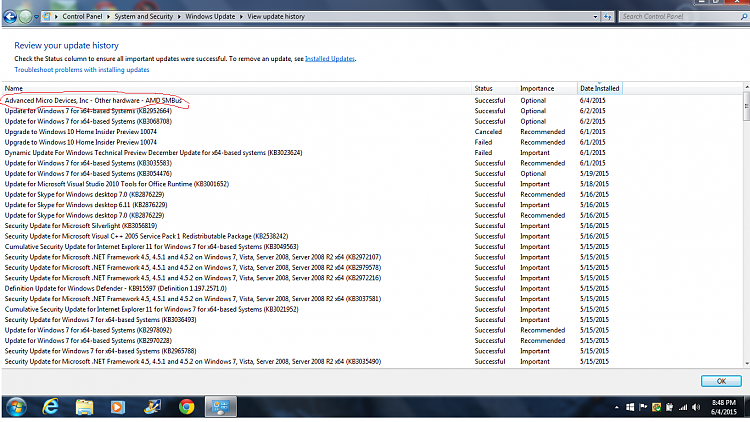Viewport: 750px width, 422px height.
Task: Select the Internet Explorer 11 KB3049563 row
Action: pos(313,247)
